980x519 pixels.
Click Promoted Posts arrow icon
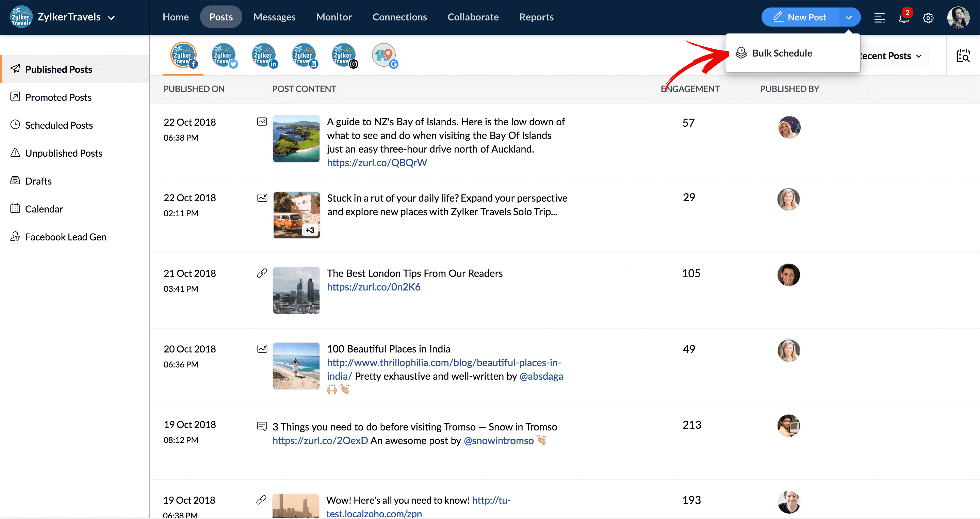(x=15, y=97)
